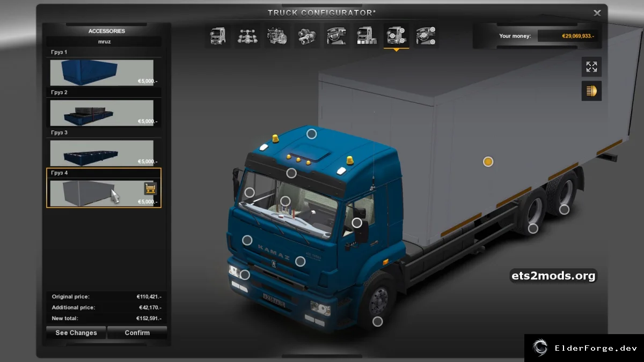The height and width of the screenshot is (362, 644).
Task: Select the left side mirror marker
Action: [x=250, y=192]
